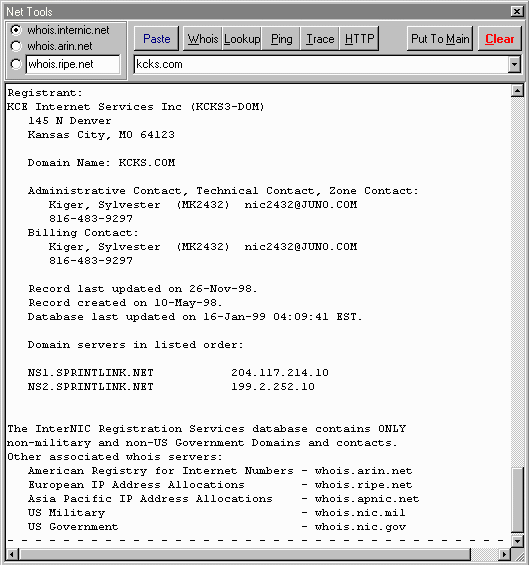The image size is (529, 565).
Task: Click 'European IP Address Allocations' text
Action: click(136, 485)
